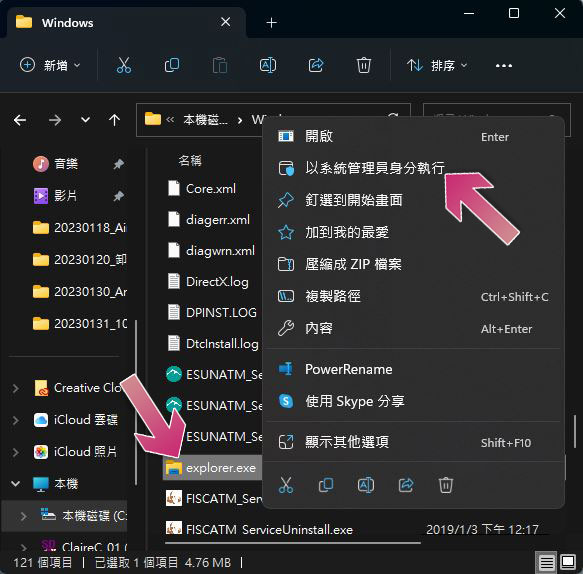Choose 複製路徑 menu item
Screen dimensions: 583x574
pyautogui.click(x=413, y=296)
